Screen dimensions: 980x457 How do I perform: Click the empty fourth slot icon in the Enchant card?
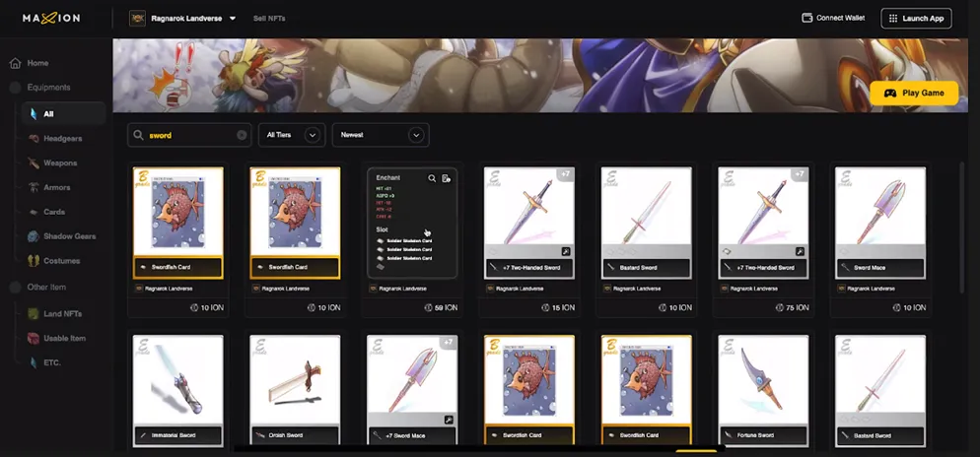(380, 267)
